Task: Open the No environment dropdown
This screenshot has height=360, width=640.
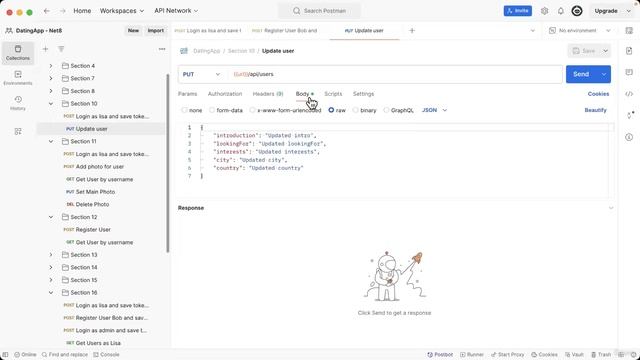Action: click(580, 31)
